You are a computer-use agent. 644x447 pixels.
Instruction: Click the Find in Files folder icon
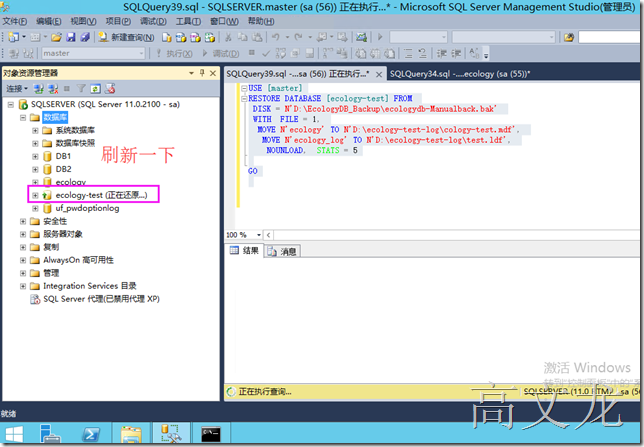pos(569,37)
